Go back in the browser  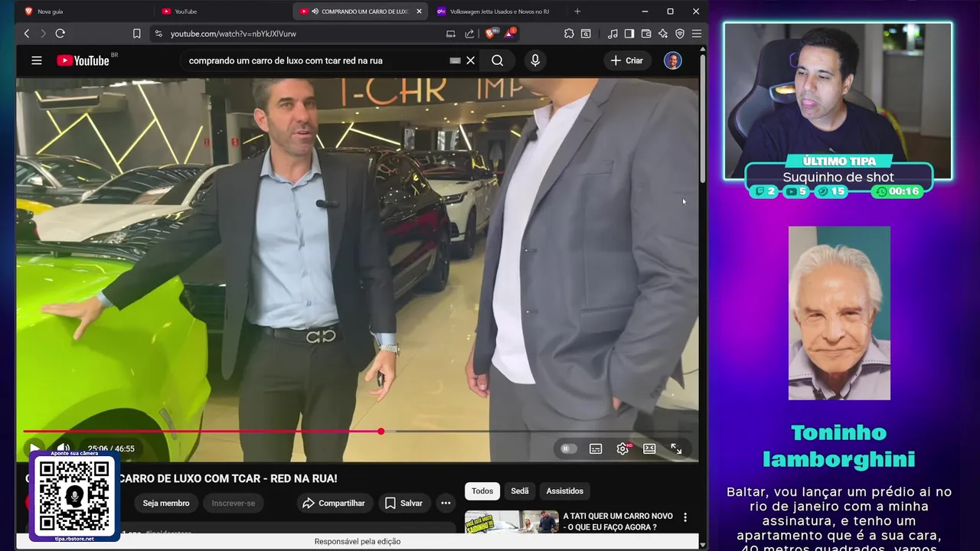pos(27,34)
